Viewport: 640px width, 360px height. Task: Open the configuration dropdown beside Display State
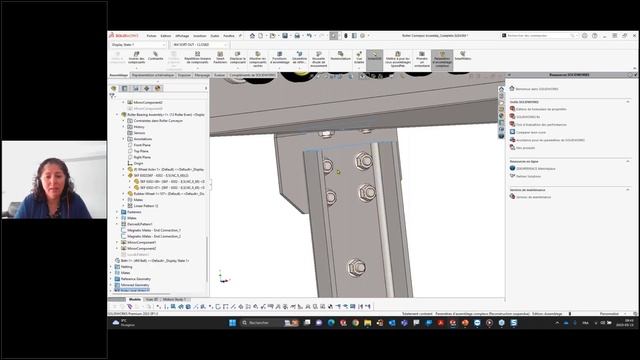pyautogui.click(x=200, y=44)
